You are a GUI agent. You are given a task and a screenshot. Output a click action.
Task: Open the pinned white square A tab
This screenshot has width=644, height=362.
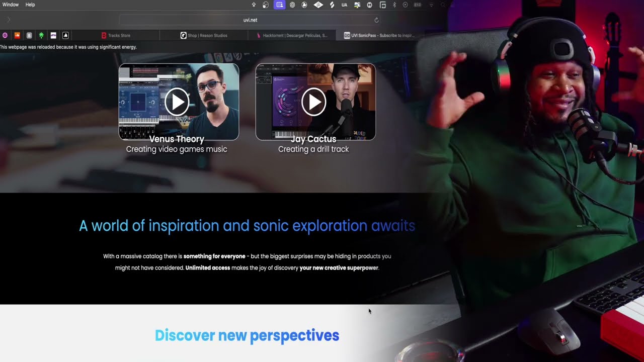pyautogui.click(x=65, y=36)
